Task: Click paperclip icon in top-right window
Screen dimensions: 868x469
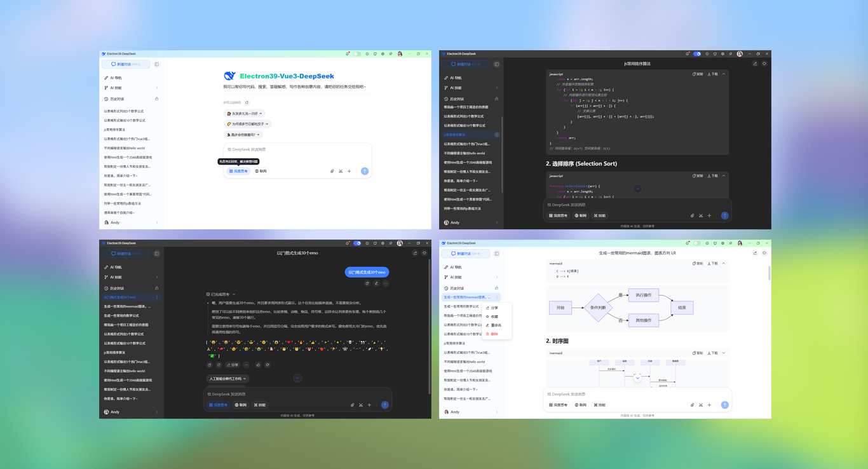Action: point(693,215)
